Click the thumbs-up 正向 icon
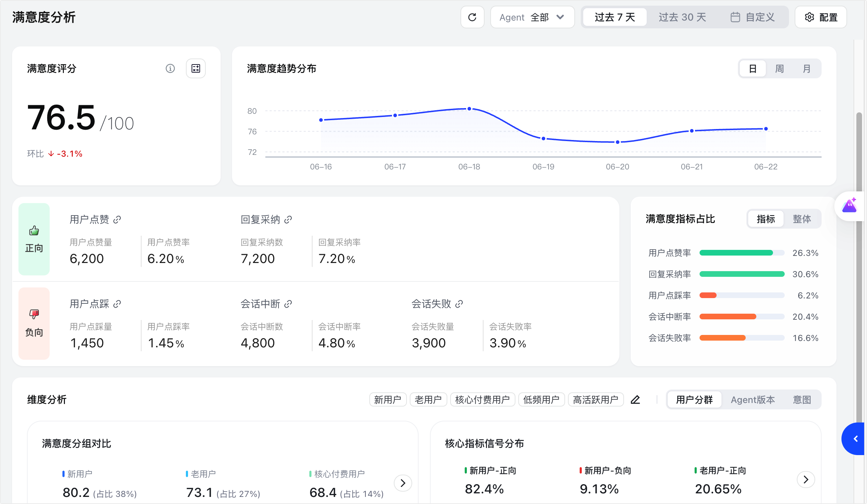The width and height of the screenshot is (867, 504). pyautogui.click(x=34, y=231)
